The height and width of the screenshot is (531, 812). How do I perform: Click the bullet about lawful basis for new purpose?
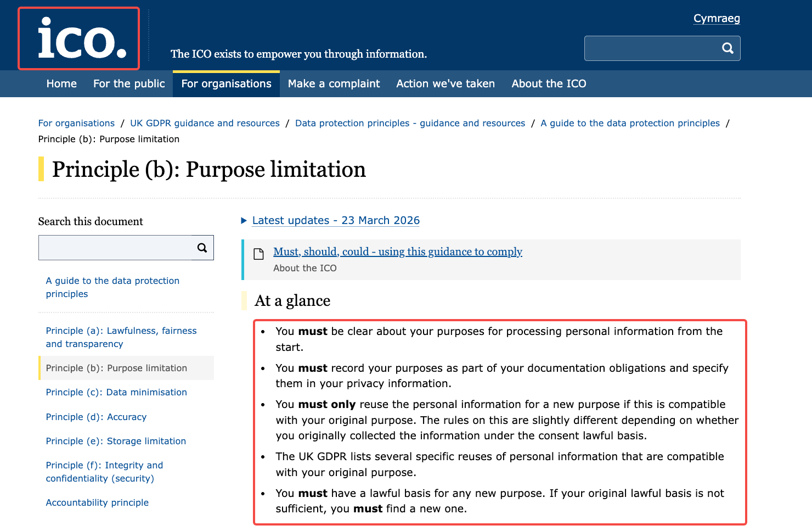pos(500,501)
